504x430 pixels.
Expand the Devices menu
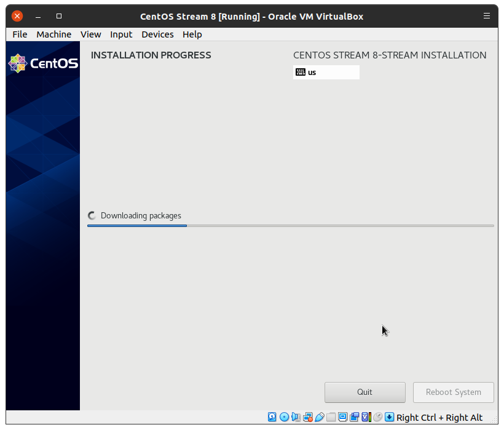(x=157, y=34)
